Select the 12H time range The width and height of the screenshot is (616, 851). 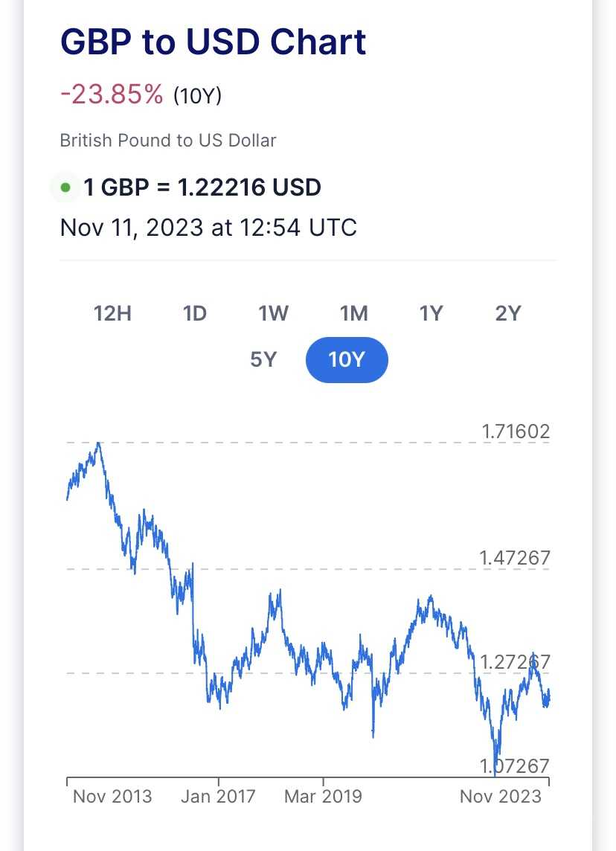coord(112,313)
